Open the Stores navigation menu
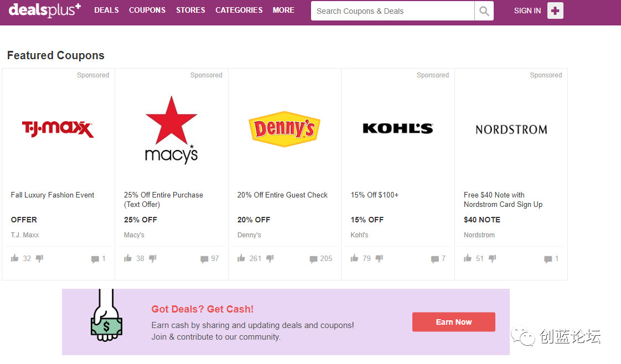This screenshot has height=364, width=621. pos(190,10)
